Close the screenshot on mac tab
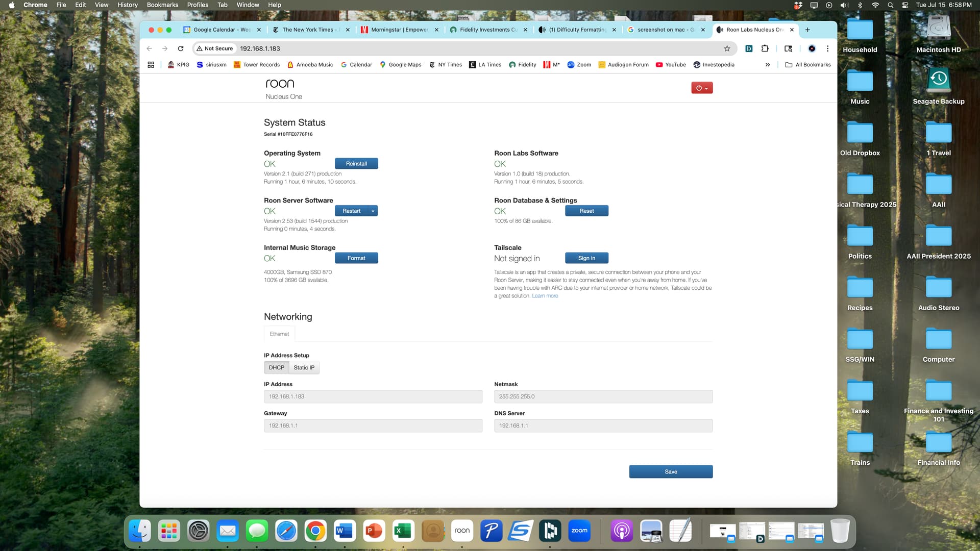 [x=703, y=30]
